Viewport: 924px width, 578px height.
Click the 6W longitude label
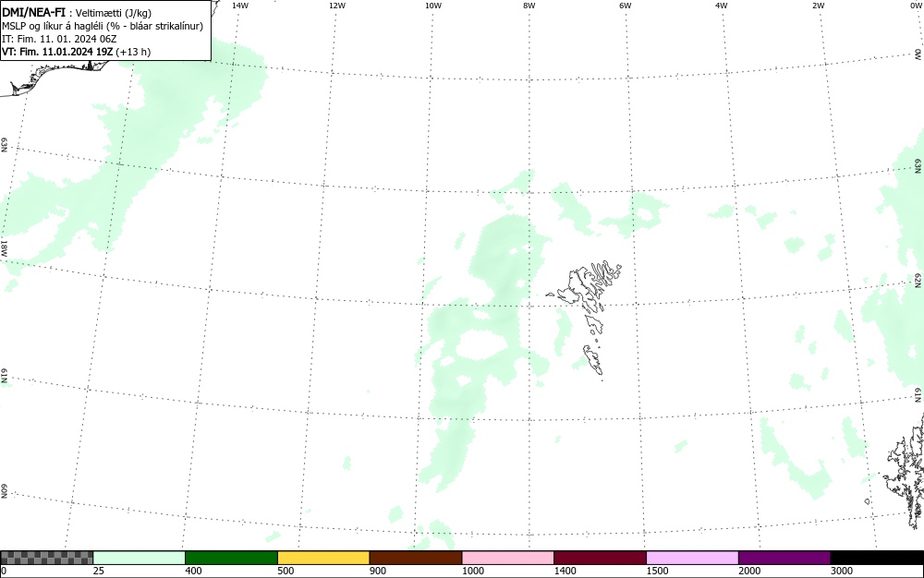626,6
